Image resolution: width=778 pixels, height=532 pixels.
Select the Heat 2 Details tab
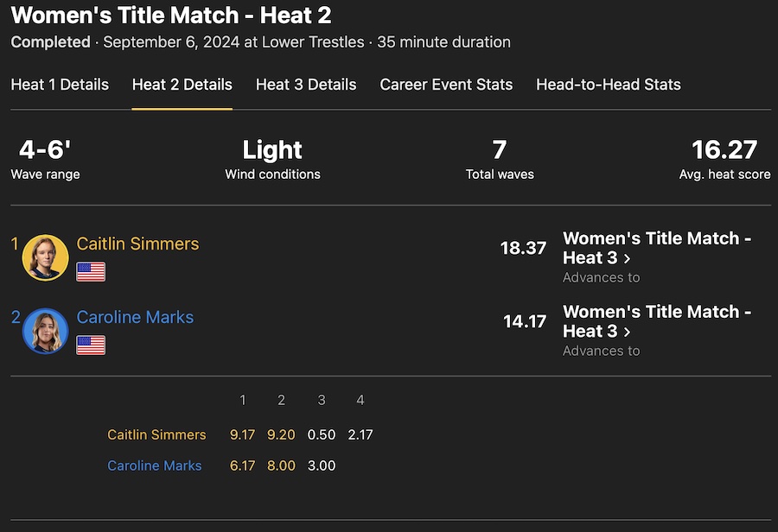(x=182, y=85)
